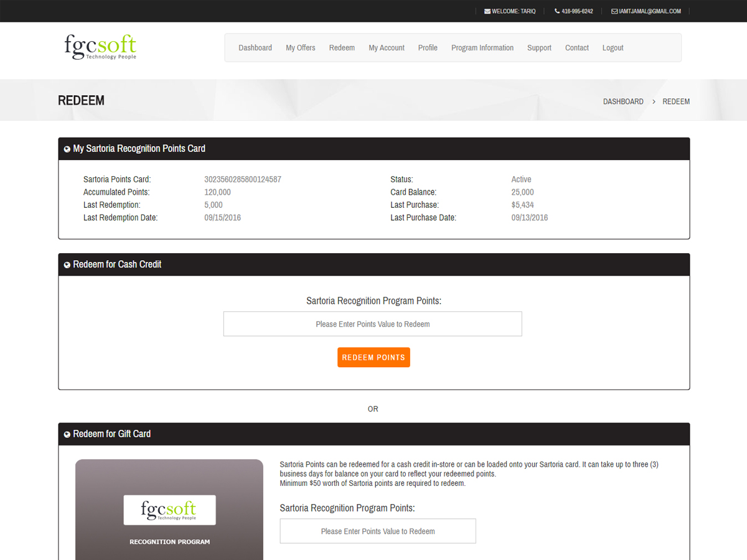The width and height of the screenshot is (747, 560).
Task: Click the Card Balance: label
Action: tap(413, 192)
